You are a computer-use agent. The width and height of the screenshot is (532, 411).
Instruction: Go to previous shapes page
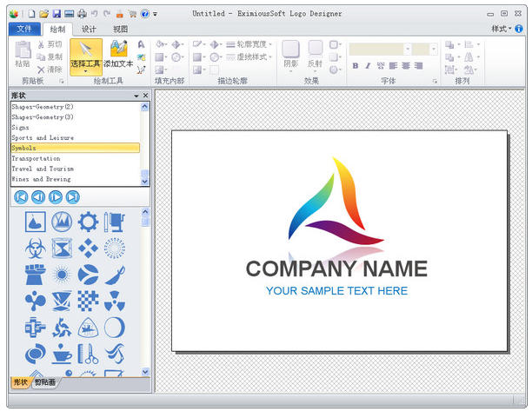coord(38,197)
